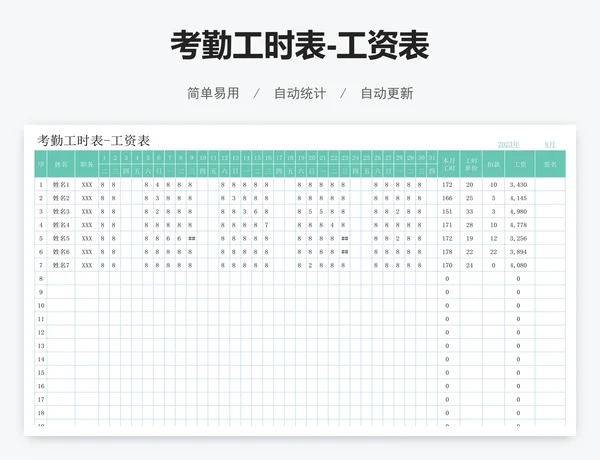This screenshot has height=460, width=600.
Task: Click the large 考勤工时表-工资表 heading
Action: 300,46
